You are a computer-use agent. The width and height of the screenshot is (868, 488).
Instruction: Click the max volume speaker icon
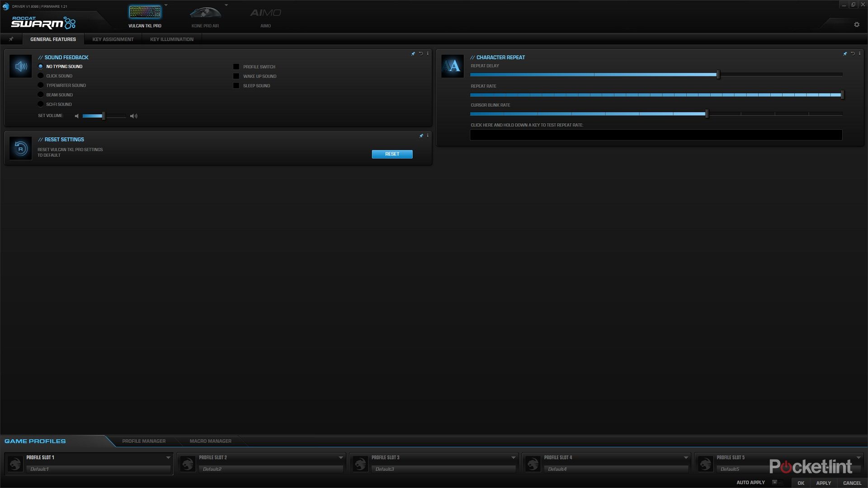[133, 116]
